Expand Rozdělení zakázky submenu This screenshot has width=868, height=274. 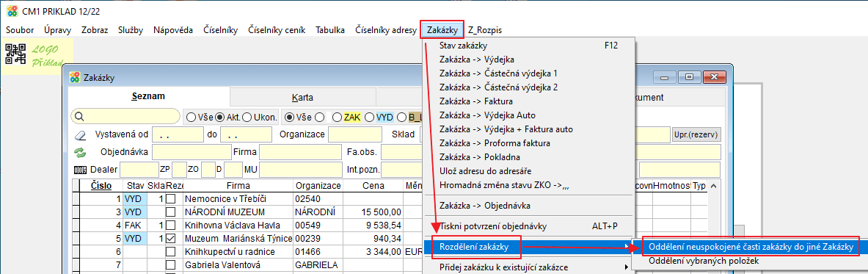tap(529, 246)
